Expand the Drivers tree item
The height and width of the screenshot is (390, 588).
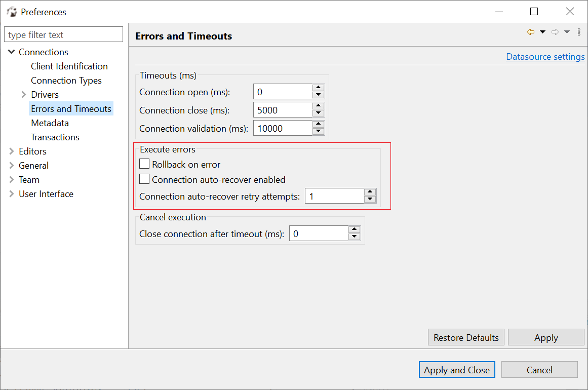(23, 94)
